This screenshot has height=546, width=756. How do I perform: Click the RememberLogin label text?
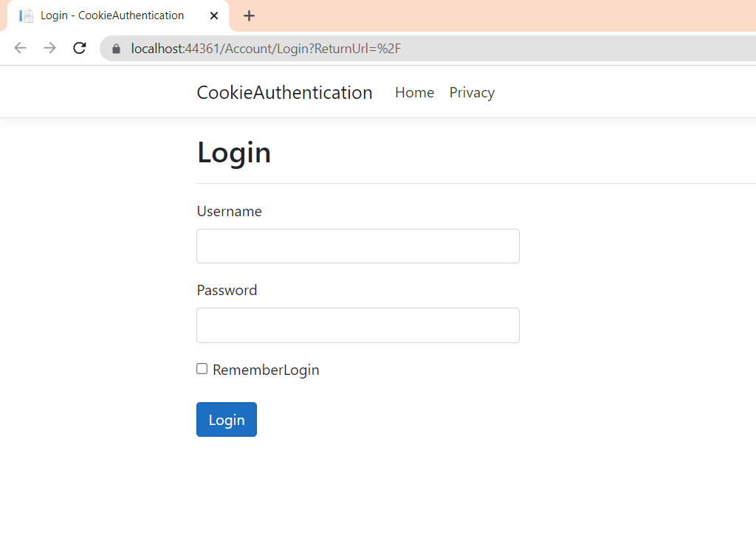266,370
